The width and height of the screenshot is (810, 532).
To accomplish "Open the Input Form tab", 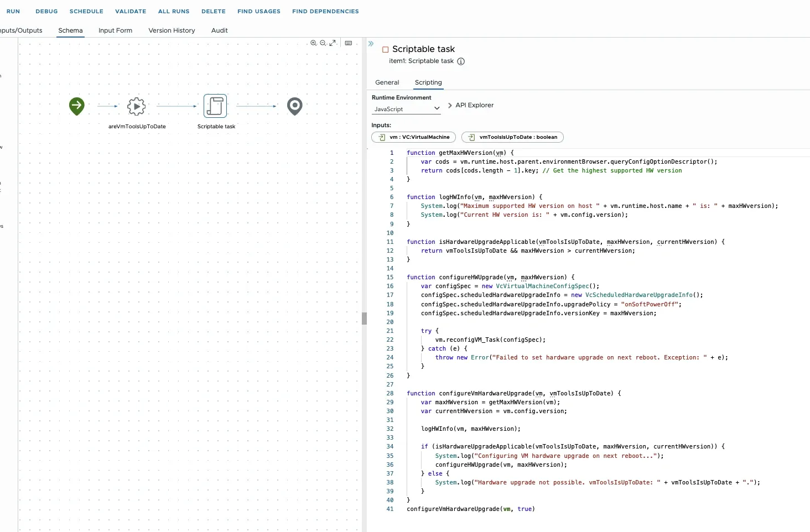I will (115, 30).
